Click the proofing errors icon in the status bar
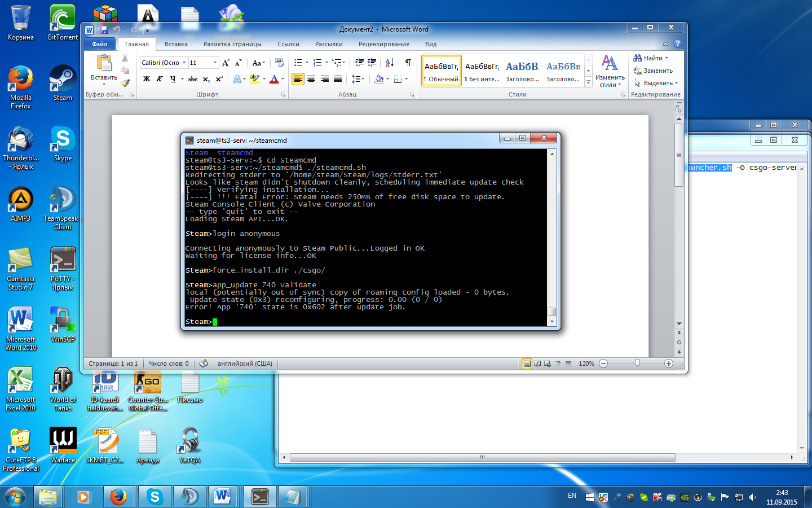812x508 pixels. point(204,364)
